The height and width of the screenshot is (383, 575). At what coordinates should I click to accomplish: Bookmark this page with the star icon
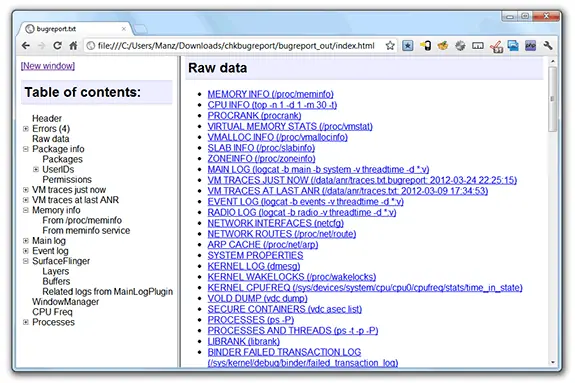coord(390,45)
